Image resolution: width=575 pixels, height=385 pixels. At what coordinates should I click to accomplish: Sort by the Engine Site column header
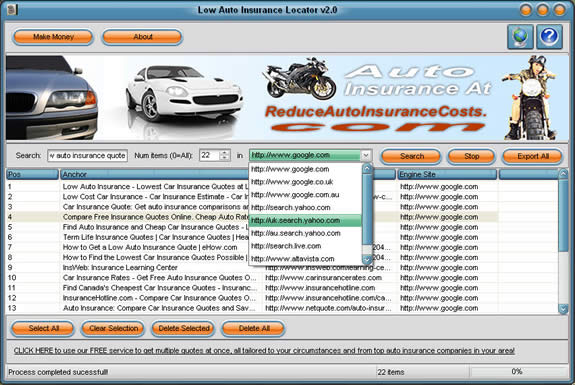pos(447,175)
